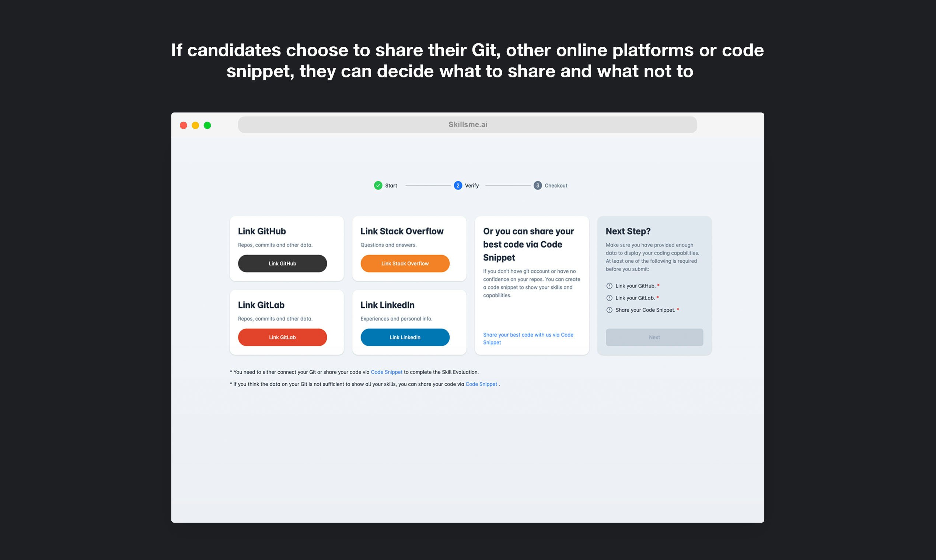The width and height of the screenshot is (936, 560).
Task: Click the Code Snippet link in the second footnote
Action: (x=481, y=384)
